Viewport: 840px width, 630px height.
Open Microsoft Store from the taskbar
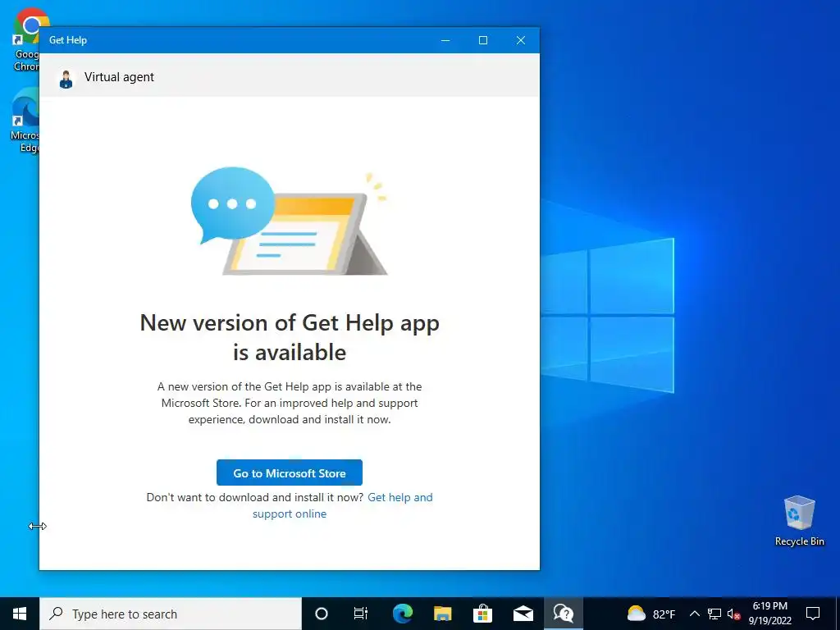482,614
